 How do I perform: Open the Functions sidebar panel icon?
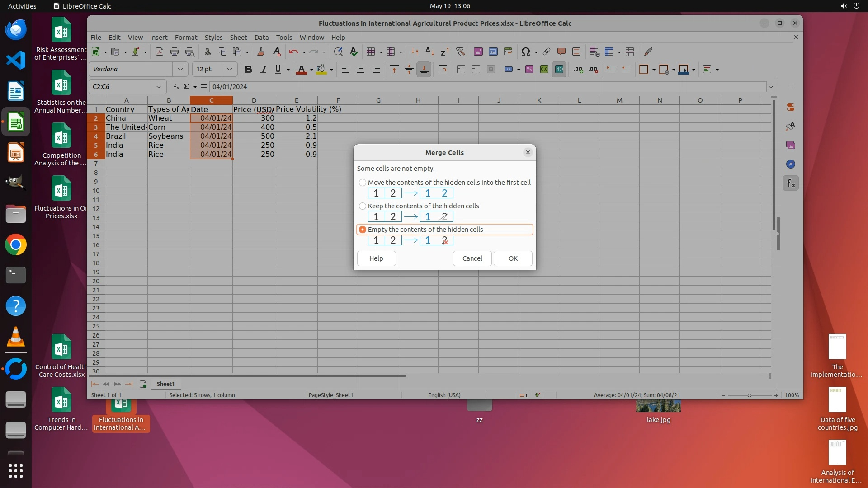pos(790,183)
